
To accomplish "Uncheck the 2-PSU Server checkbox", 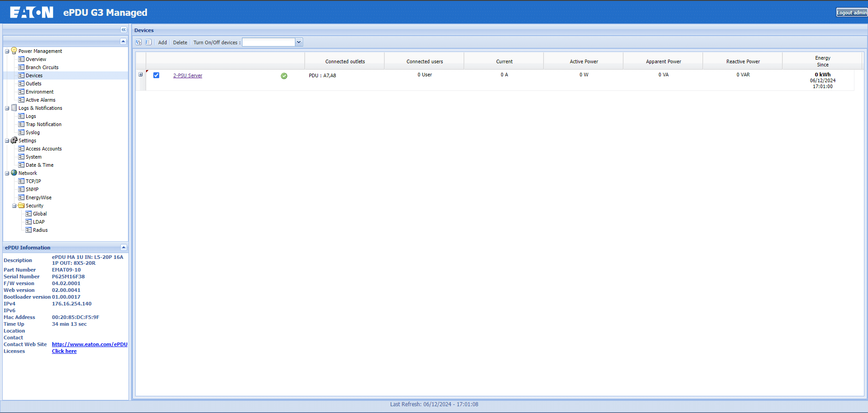I will [x=156, y=75].
